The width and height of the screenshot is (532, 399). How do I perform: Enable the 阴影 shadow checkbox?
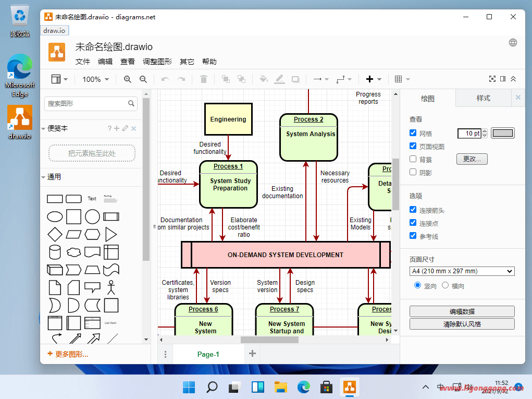tap(413, 172)
